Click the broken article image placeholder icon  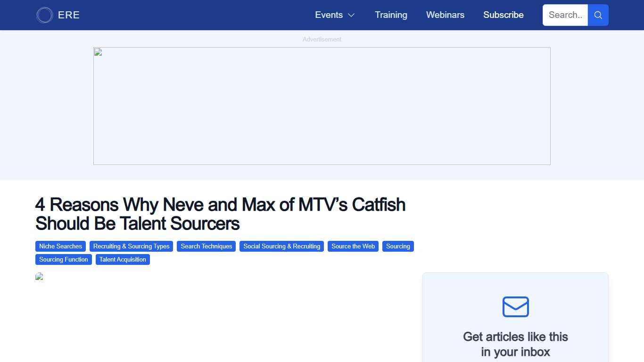click(x=39, y=276)
